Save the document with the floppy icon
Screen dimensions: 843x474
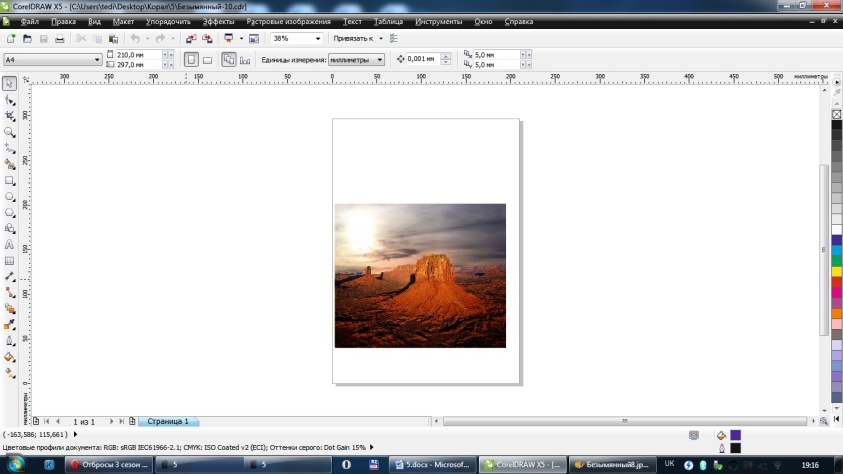point(44,39)
